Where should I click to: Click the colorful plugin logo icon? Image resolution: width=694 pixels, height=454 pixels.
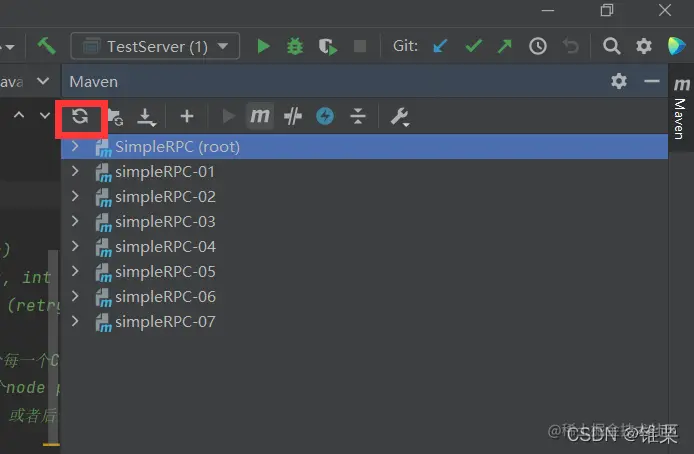pyautogui.click(x=676, y=46)
